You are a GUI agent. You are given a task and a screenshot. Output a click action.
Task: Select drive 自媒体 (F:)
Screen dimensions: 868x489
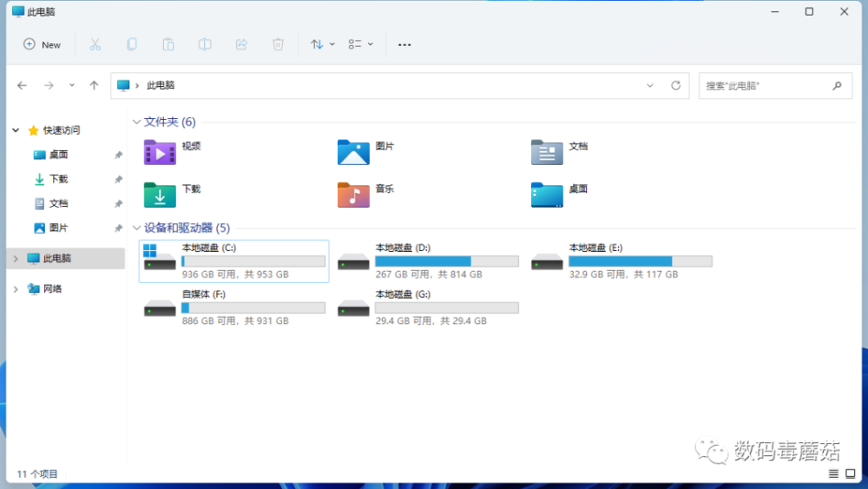[233, 307]
